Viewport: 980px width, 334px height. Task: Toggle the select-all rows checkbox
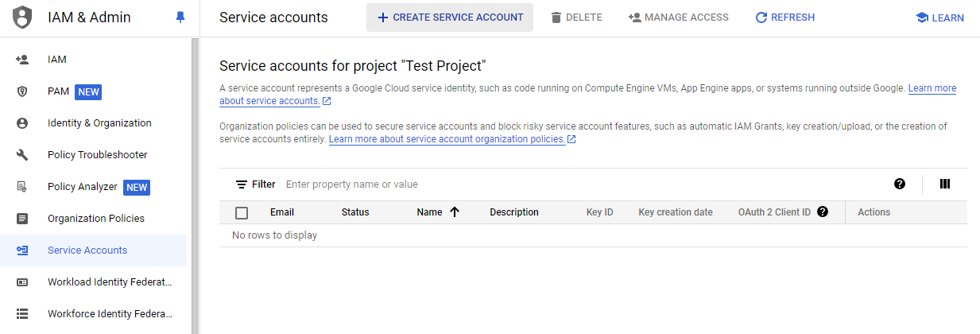[242, 212]
